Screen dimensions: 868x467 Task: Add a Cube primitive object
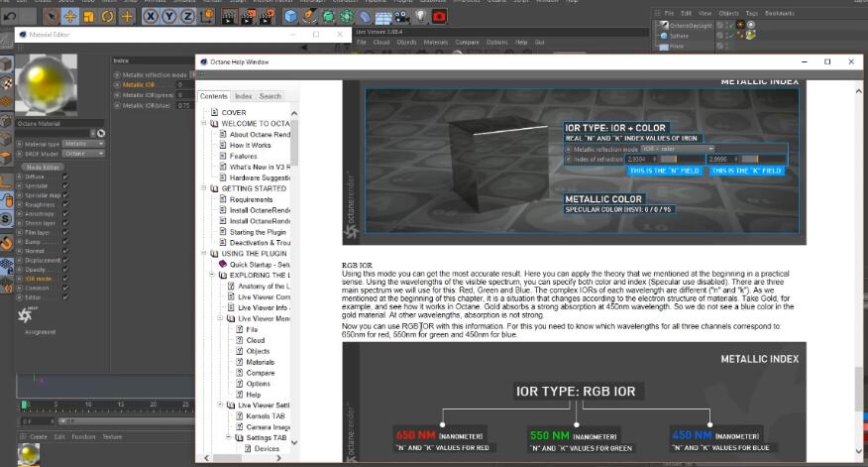coord(290,17)
